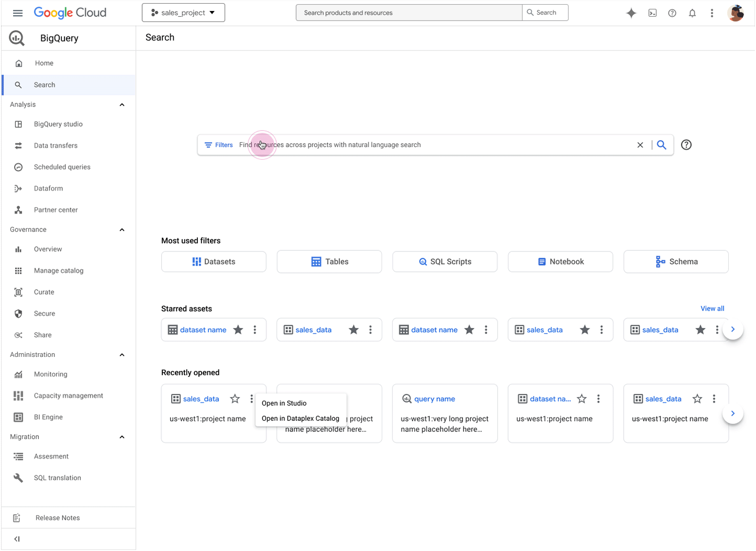Star the recently opened dataset na... card
Viewport: 756px width, 551px height.
(582, 399)
